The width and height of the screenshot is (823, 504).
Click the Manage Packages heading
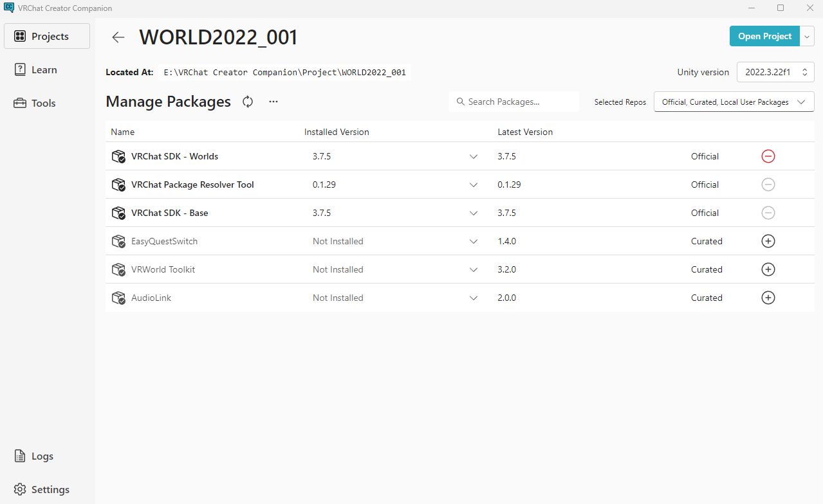point(168,102)
